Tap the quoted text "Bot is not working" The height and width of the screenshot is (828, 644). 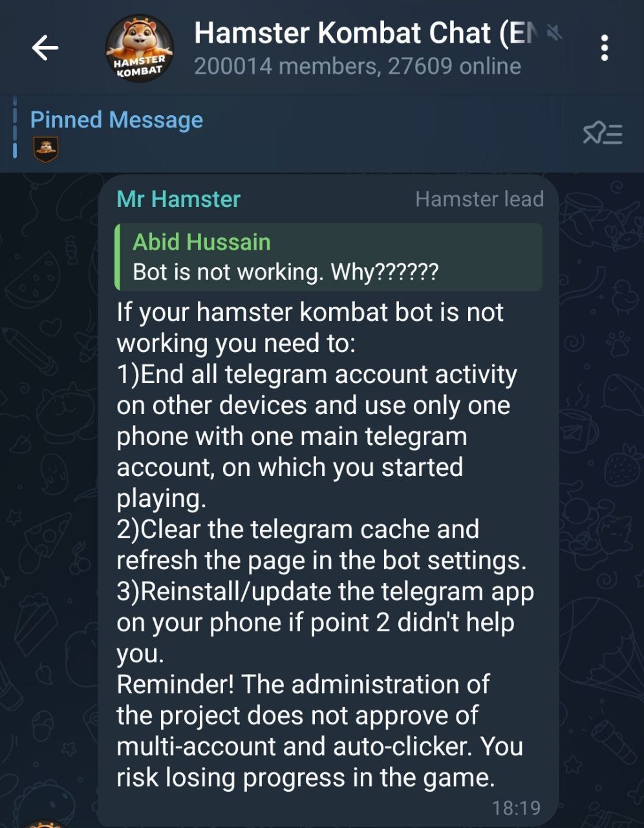coord(226,272)
